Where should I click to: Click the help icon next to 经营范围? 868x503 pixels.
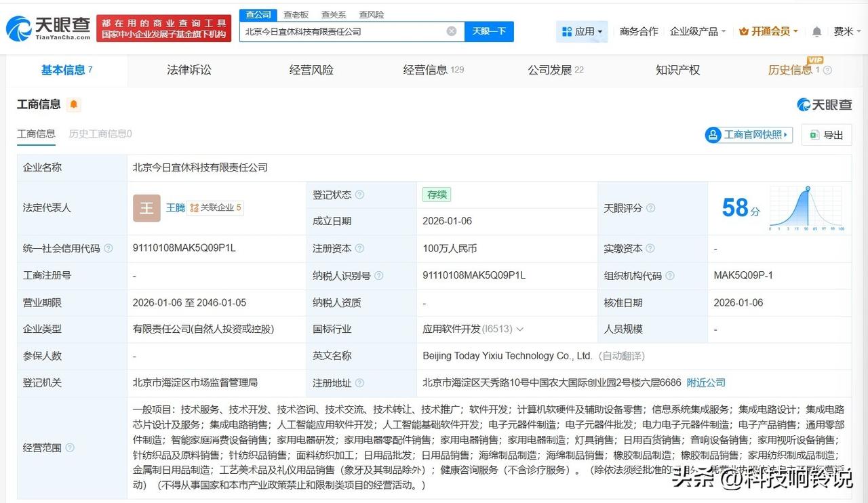tap(69, 447)
